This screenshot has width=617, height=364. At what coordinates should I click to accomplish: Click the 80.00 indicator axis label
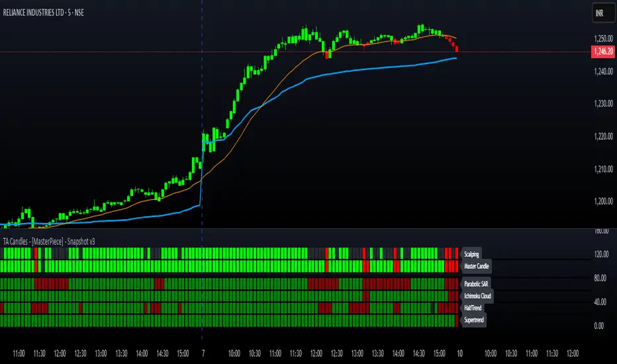pyautogui.click(x=600, y=278)
